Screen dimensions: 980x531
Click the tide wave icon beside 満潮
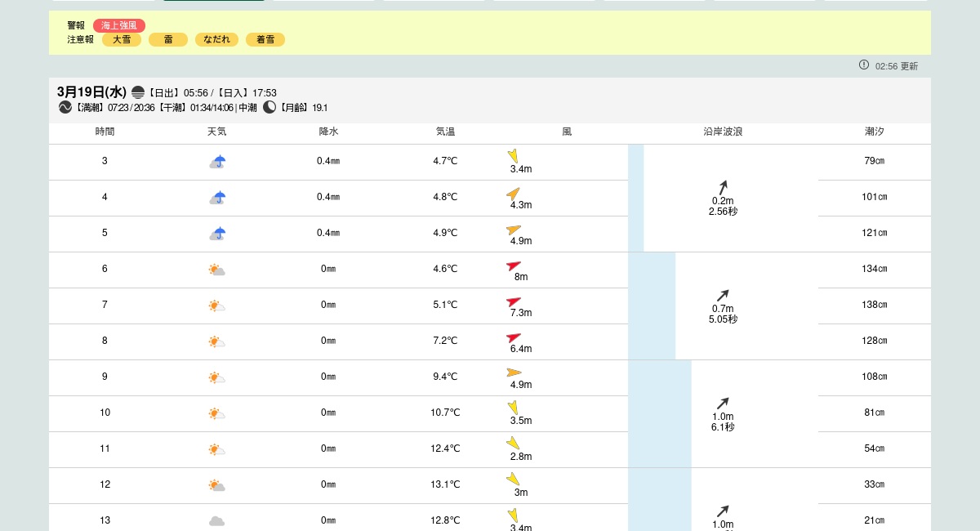(65, 107)
